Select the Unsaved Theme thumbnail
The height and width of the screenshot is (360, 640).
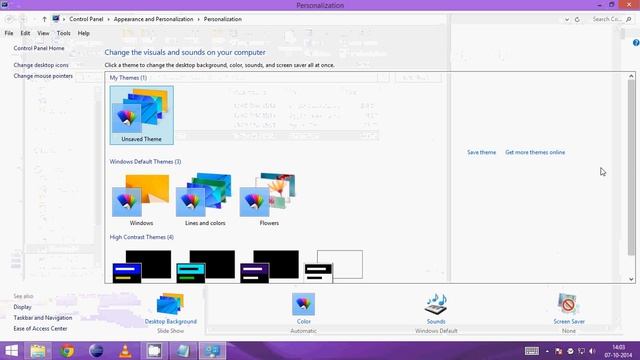[142, 115]
